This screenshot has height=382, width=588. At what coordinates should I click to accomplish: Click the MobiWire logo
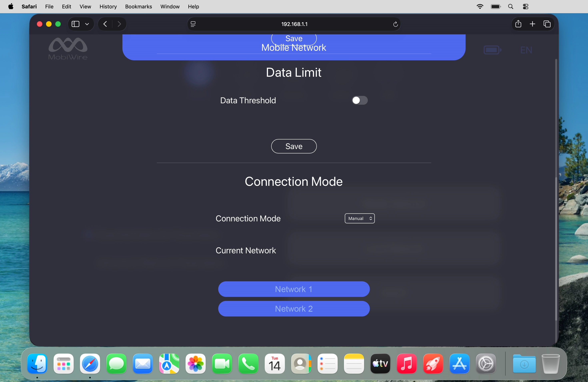[x=68, y=49]
